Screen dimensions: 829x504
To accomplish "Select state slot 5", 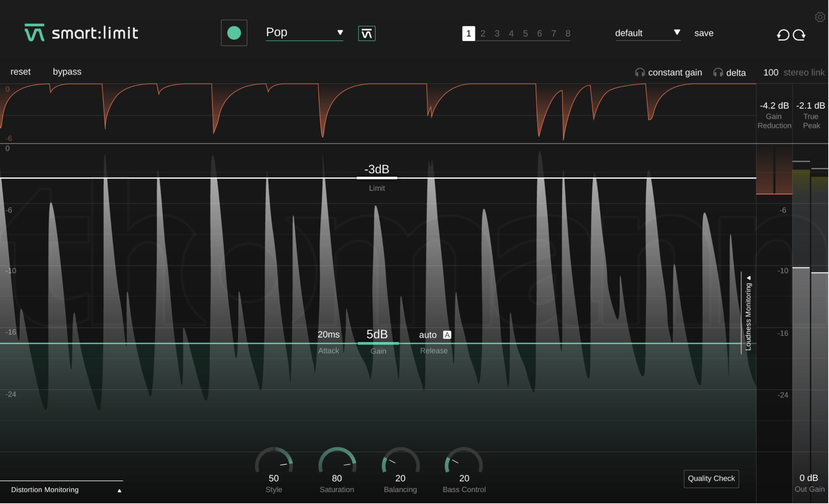I will tap(525, 34).
